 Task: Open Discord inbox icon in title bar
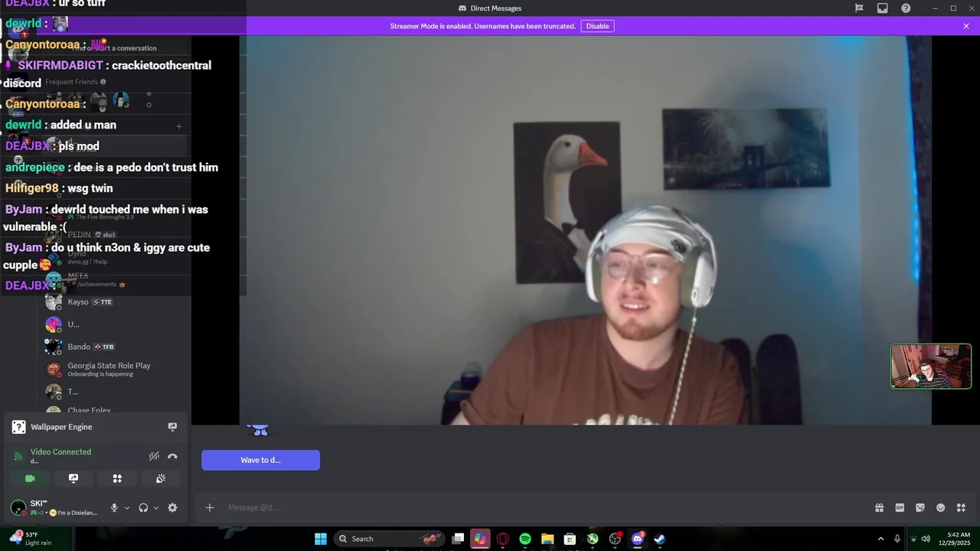click(883, 8)
